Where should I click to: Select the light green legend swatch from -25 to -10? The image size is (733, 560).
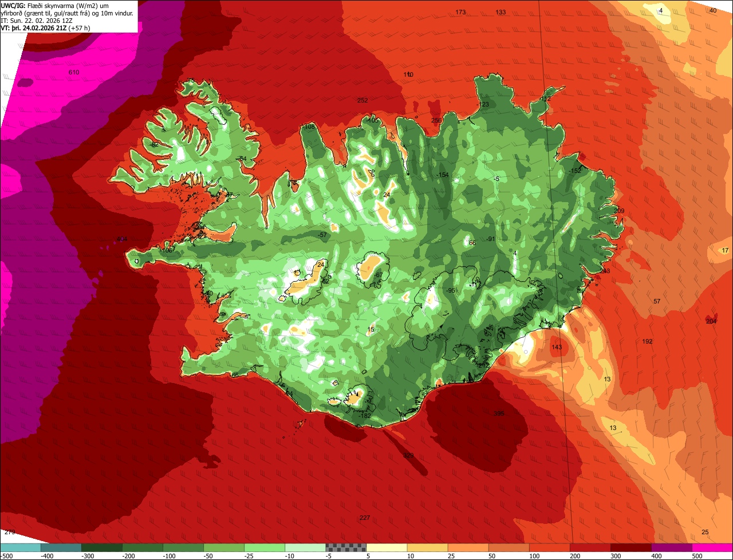(x=265, y=547)
